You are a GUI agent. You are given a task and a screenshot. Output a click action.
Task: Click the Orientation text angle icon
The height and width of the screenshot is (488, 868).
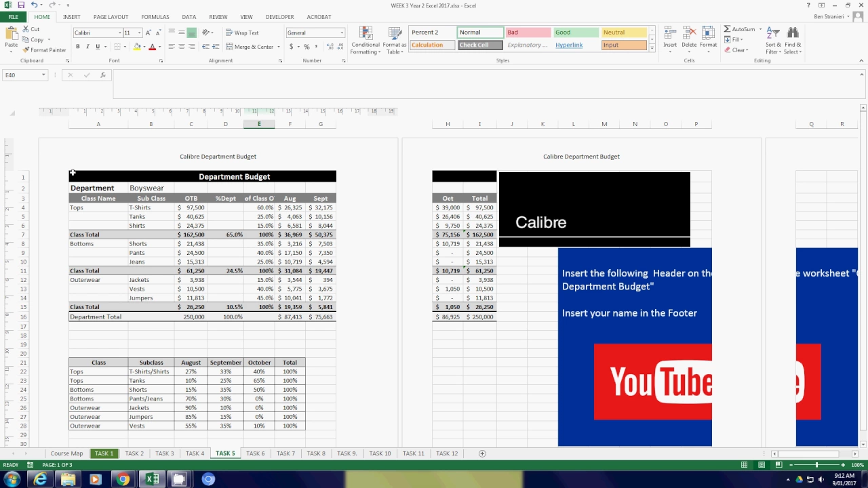pyautogui.click(x=206, y=33)
